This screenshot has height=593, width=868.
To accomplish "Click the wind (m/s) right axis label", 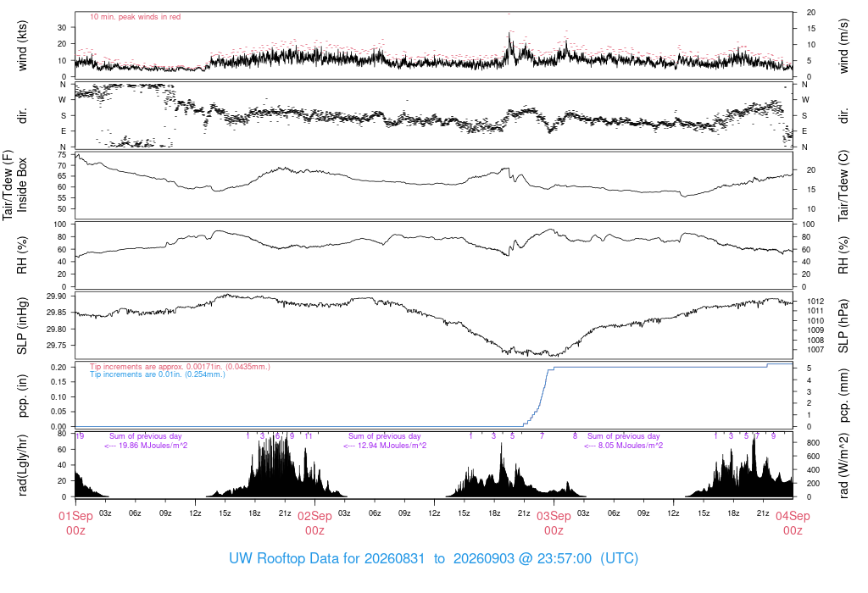I will coord(843,46).
